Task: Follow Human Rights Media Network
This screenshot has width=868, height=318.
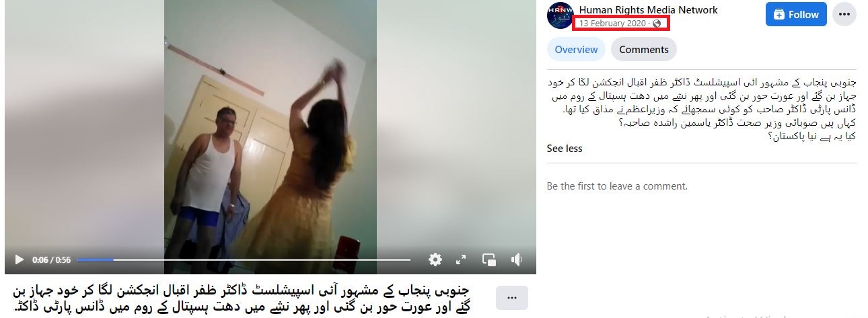Action: tap(796, 15)
